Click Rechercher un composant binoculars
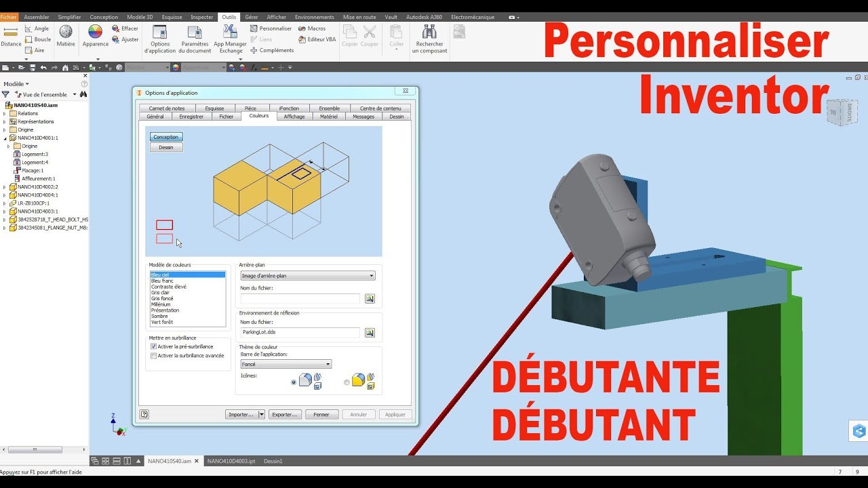 (x=429, y=39)
